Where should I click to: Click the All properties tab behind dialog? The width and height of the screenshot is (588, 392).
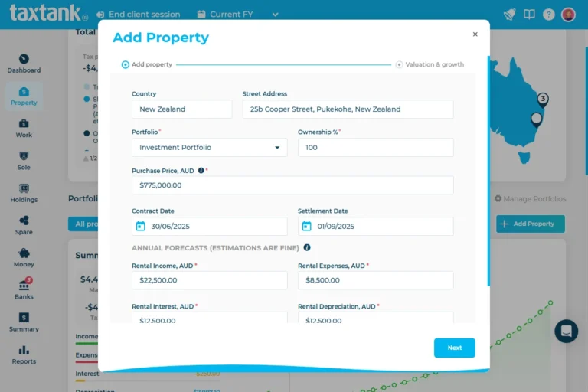pos(83,224)
